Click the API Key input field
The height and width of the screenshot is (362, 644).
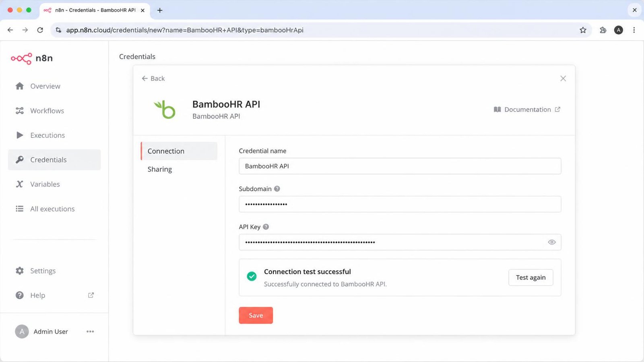tap(400, 242)
